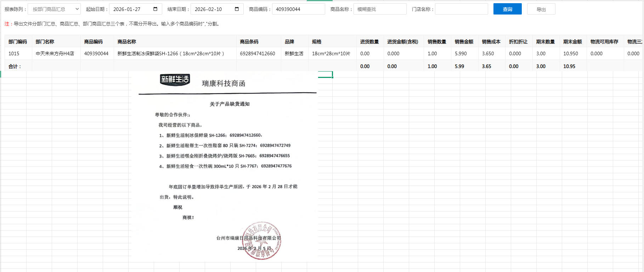
Task: Click the 结束日期 field showing 2026-02-10
Action: coord(213,9)
